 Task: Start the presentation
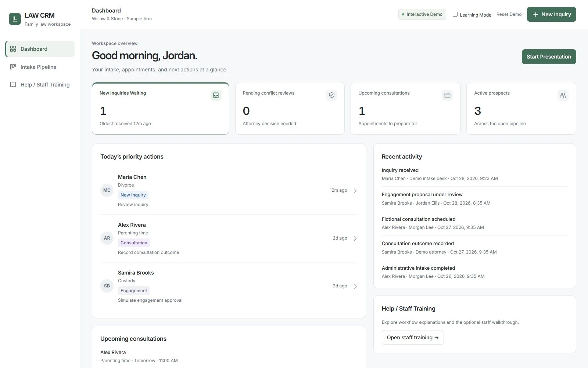[x=549, y=57]
